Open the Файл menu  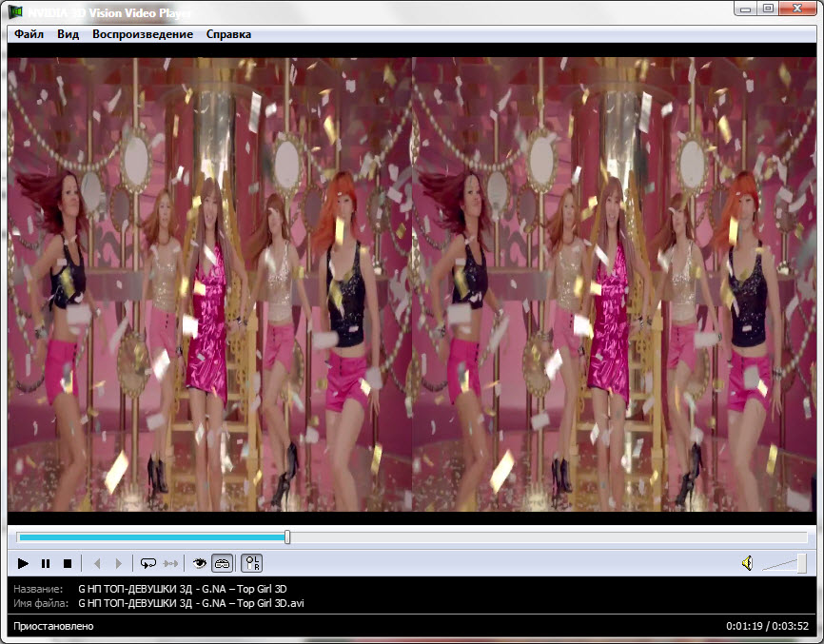pyautogui.click(x=29, y=34)
